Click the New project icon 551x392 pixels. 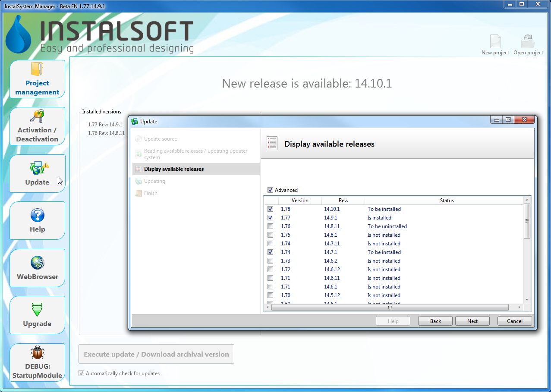click(495, 41)
